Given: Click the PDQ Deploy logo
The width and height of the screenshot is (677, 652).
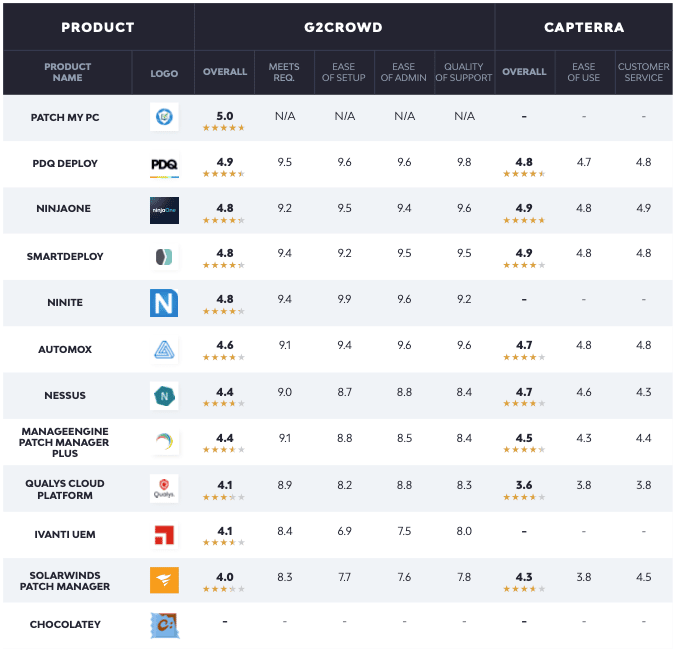Looking at the screenshot, I should (x=164, y=165).
